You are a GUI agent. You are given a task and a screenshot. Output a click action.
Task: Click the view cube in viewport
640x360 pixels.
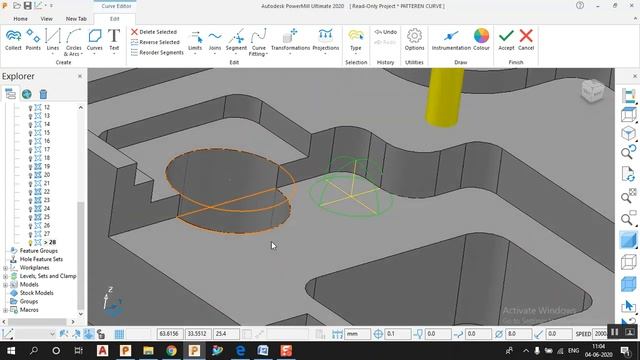(592, 91)
